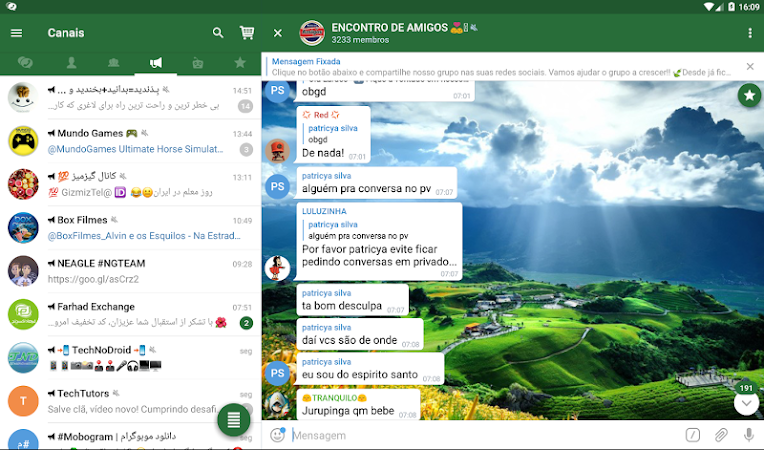This screenshot has width=764, height=450.
Task: Tap the green star favorites button
Action: pos(749,95)
